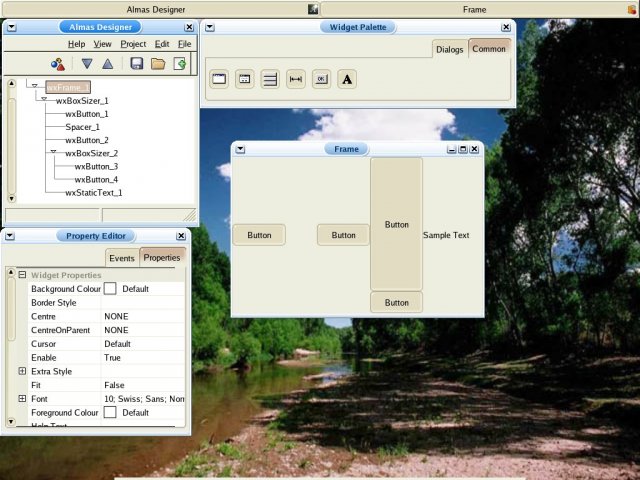Select the Static Text 'A' widget icon

click(x=347, y=79)
